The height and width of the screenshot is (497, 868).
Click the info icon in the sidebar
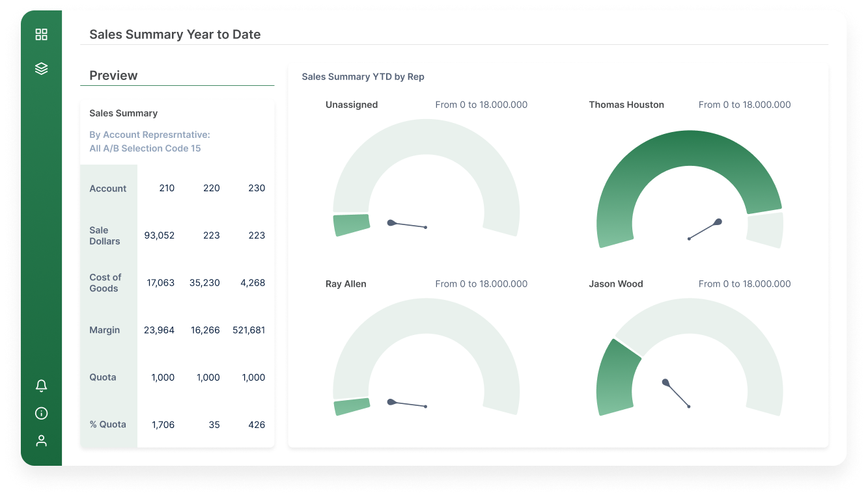[41, 413]
